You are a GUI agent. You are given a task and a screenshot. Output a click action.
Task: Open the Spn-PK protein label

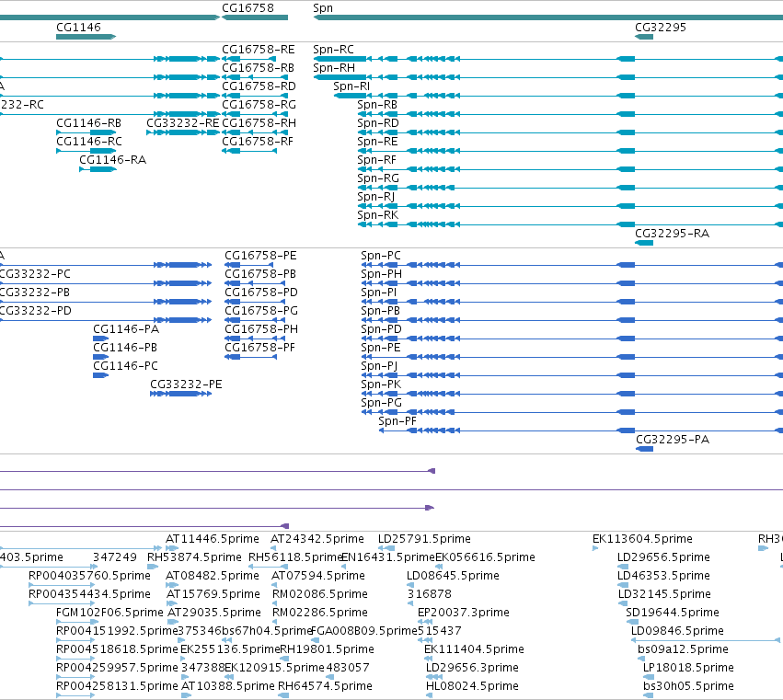[381, 384]
